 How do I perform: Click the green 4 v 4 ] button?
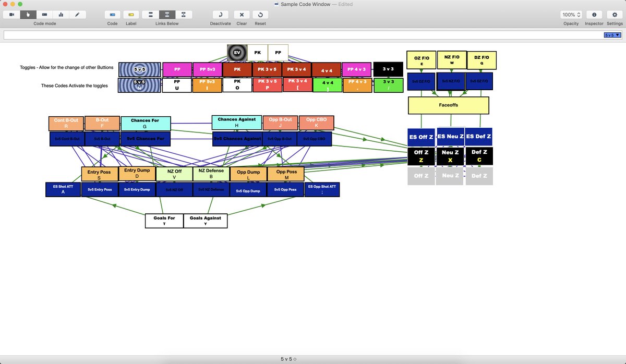click(328, 85)
